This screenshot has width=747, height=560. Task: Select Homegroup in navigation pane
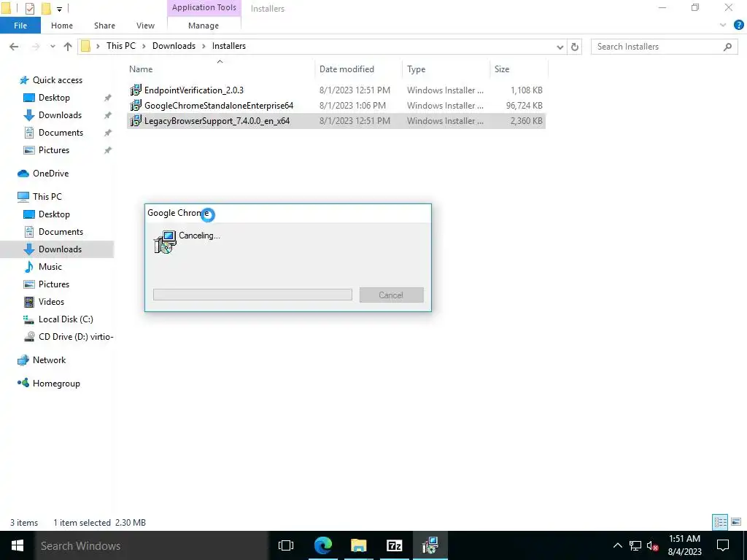tap(56, 384)
